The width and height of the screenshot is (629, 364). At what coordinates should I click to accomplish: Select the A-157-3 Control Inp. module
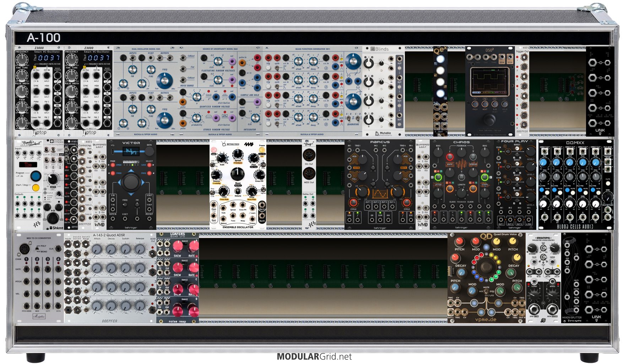point(85,184)
